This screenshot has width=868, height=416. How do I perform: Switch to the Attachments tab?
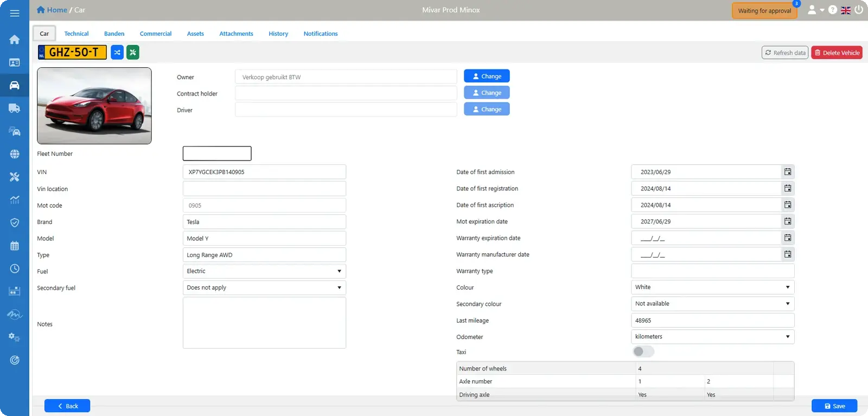click(x=236, y=34)
